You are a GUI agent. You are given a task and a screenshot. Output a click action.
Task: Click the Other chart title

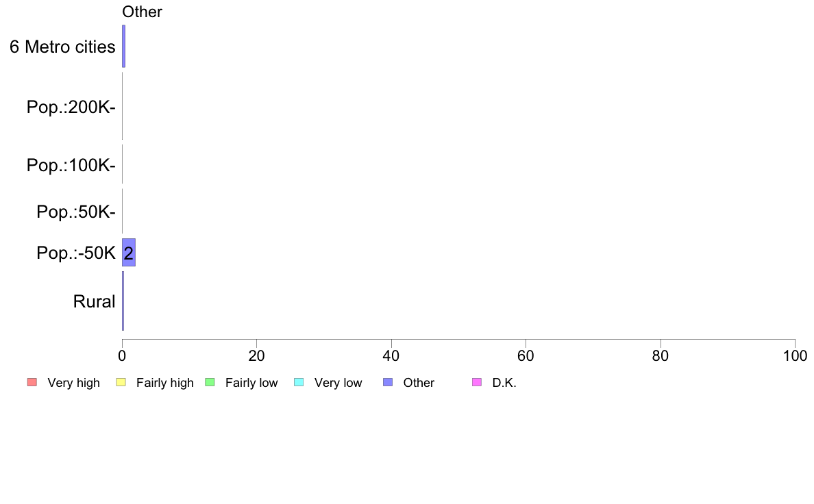point(142,12)
